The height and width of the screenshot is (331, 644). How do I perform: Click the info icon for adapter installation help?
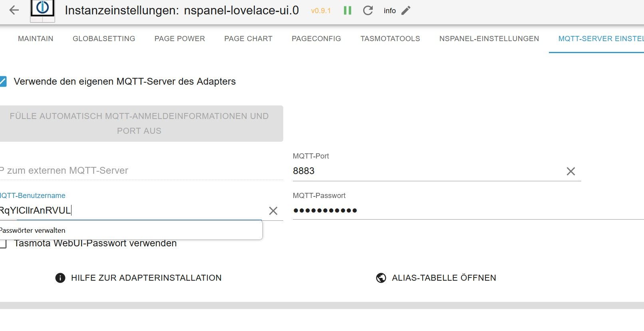(60, 278)
